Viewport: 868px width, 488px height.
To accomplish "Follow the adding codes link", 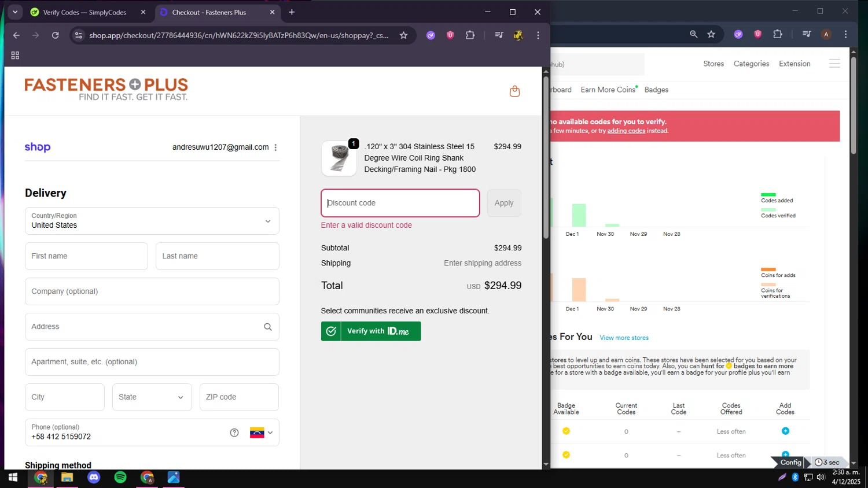I will pos(626,131).
